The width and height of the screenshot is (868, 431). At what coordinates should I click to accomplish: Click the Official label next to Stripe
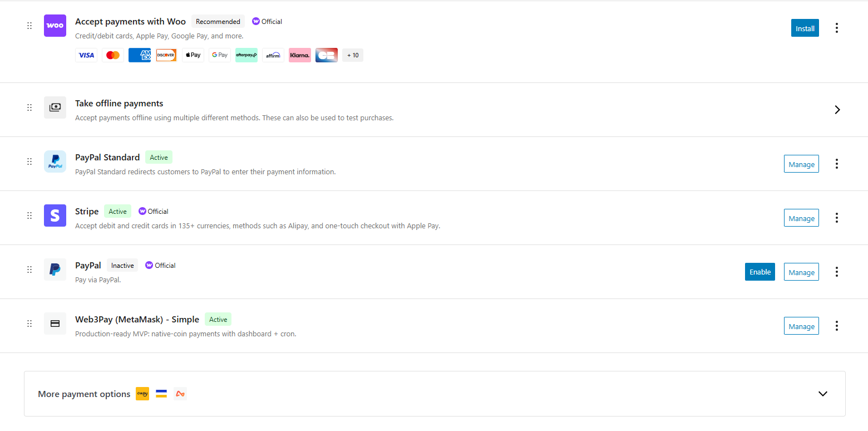click(154, 212)
